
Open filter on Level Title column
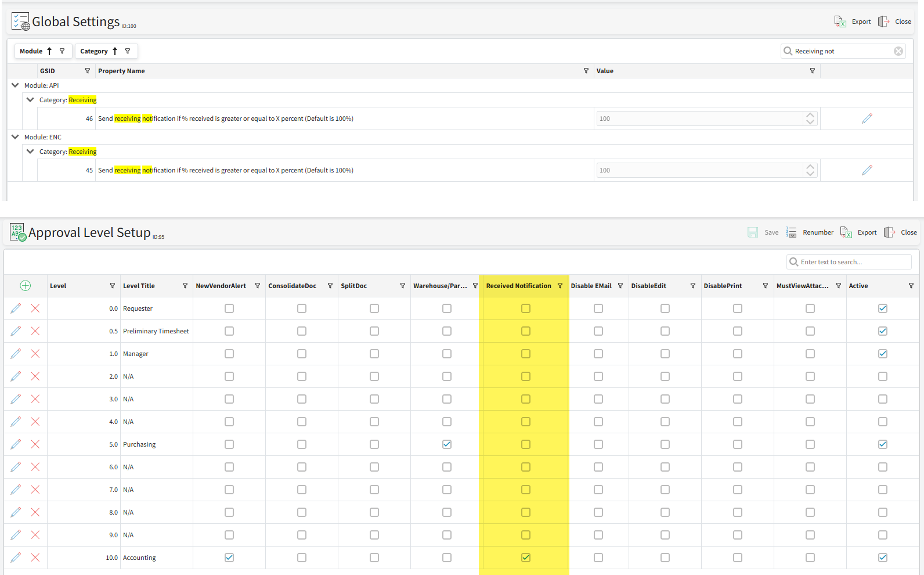185,286
